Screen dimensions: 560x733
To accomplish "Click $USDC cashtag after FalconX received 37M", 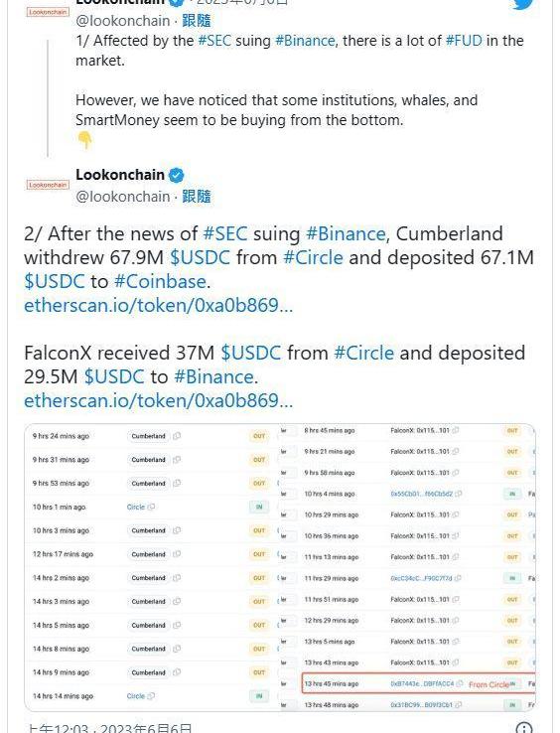I will 250,353.
